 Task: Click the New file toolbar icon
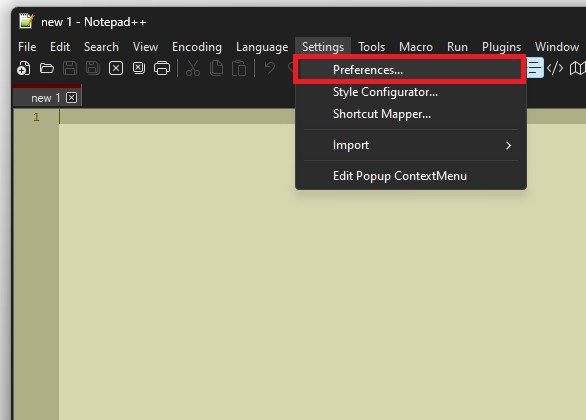[x=24, y=68]
